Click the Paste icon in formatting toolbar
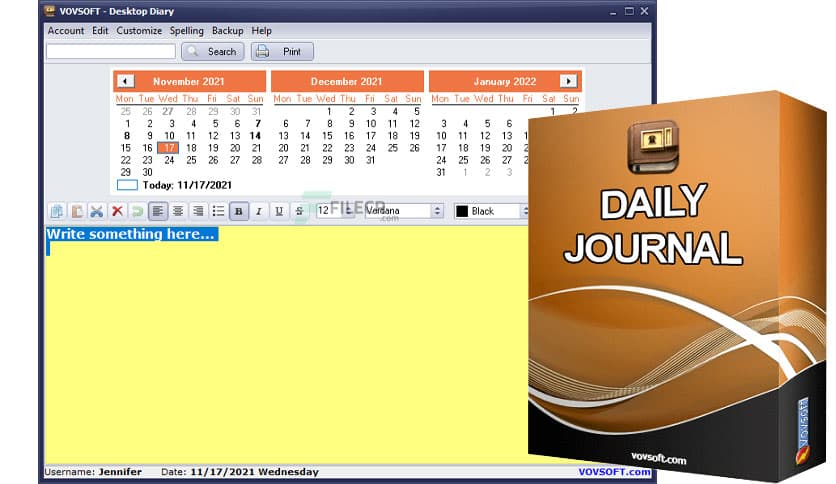This screenshot has width=836, height=484. [77, 211]
